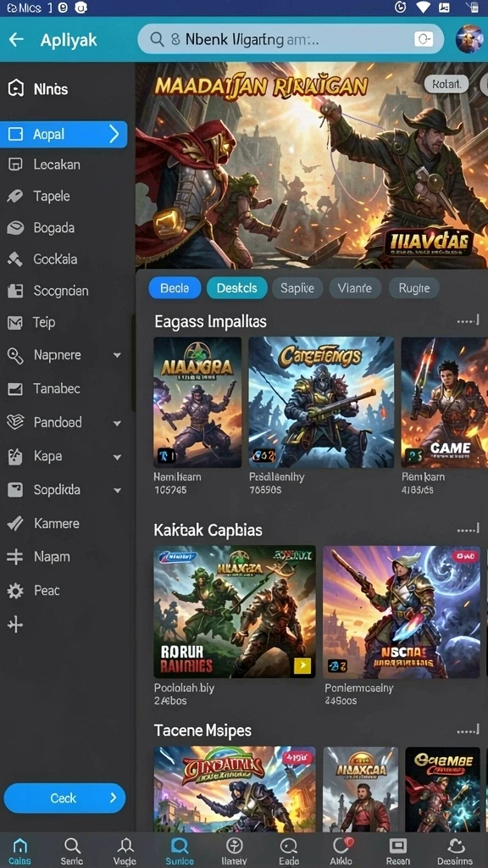The height and width of the screenshot is (868, 488).
Task: Open the Ilanely icon in bottom bar
Action: [x=235, y=845]
